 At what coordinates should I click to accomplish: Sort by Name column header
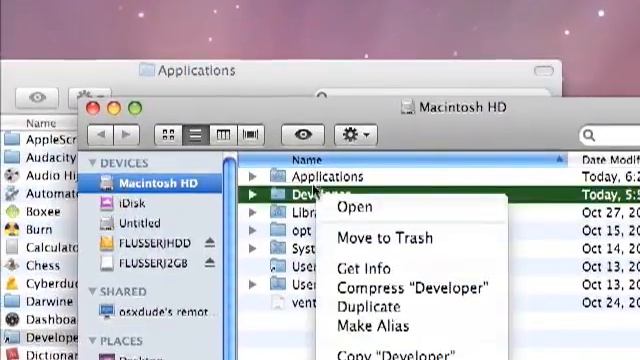tap(402, 160)
